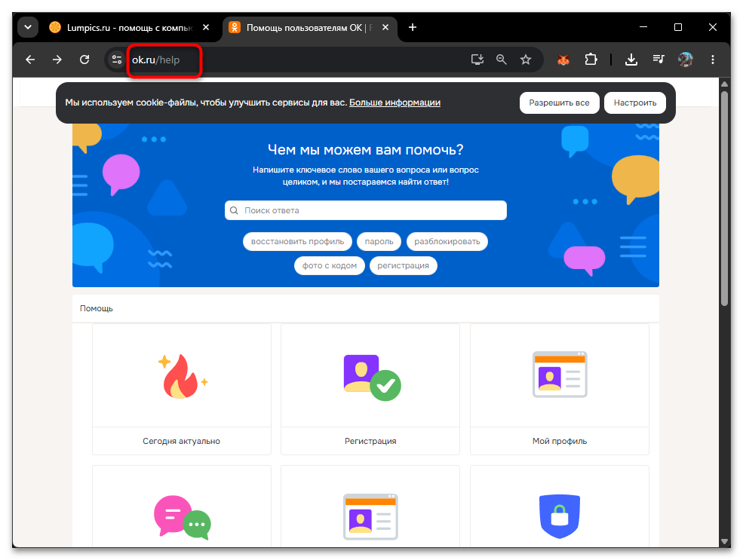This screenshot has height=560, width=743.
Task: Open site information icon in address bar
Action: [116, 60]
